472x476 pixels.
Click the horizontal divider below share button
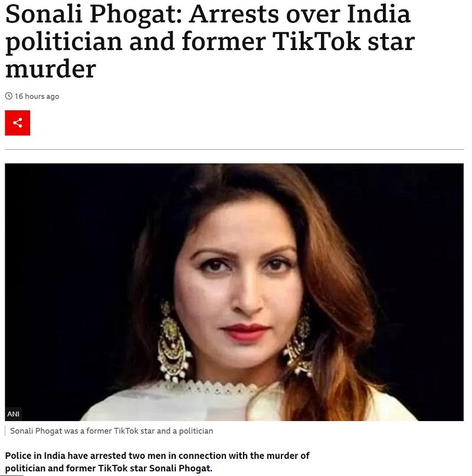point(234,149)
